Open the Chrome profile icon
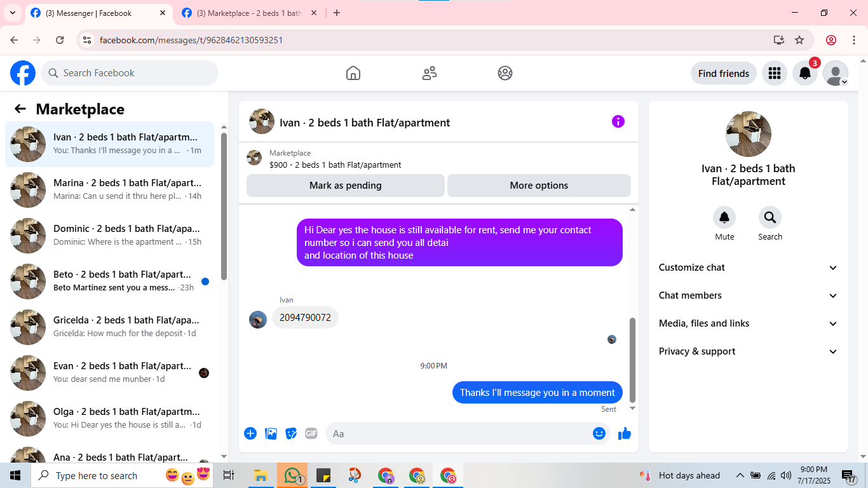 [x=831, y=40]
